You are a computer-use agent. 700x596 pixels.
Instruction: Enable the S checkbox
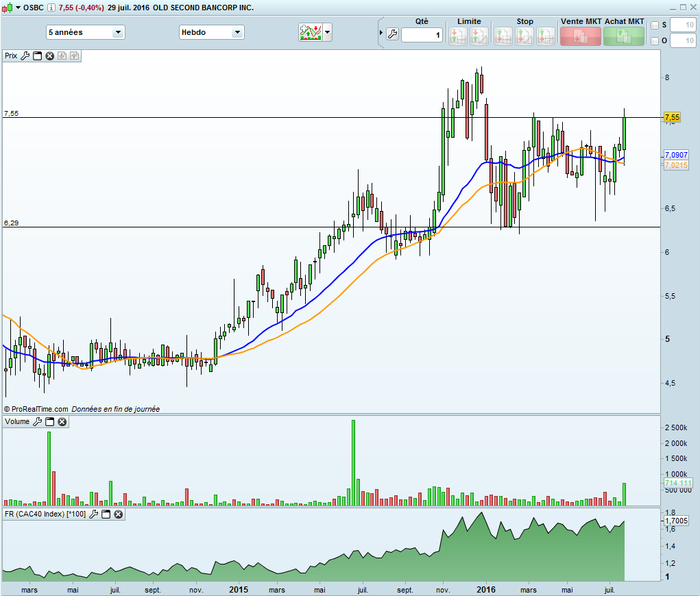pos(655,25)
